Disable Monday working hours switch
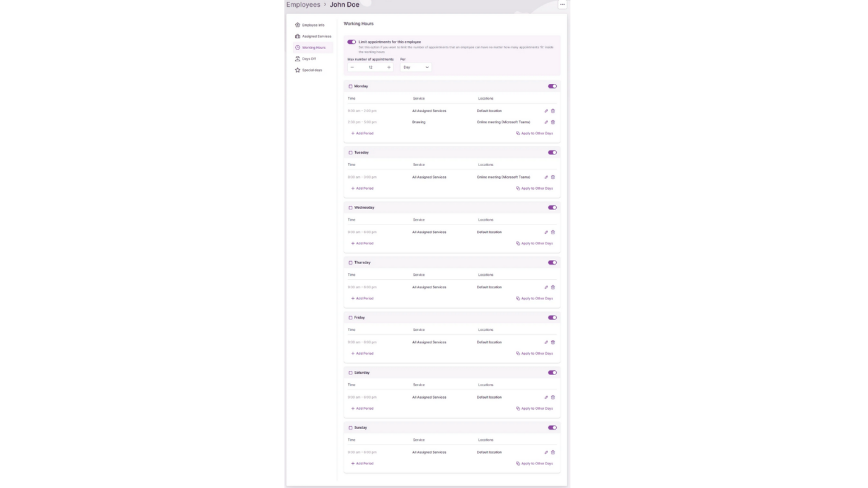 point(552,86)
